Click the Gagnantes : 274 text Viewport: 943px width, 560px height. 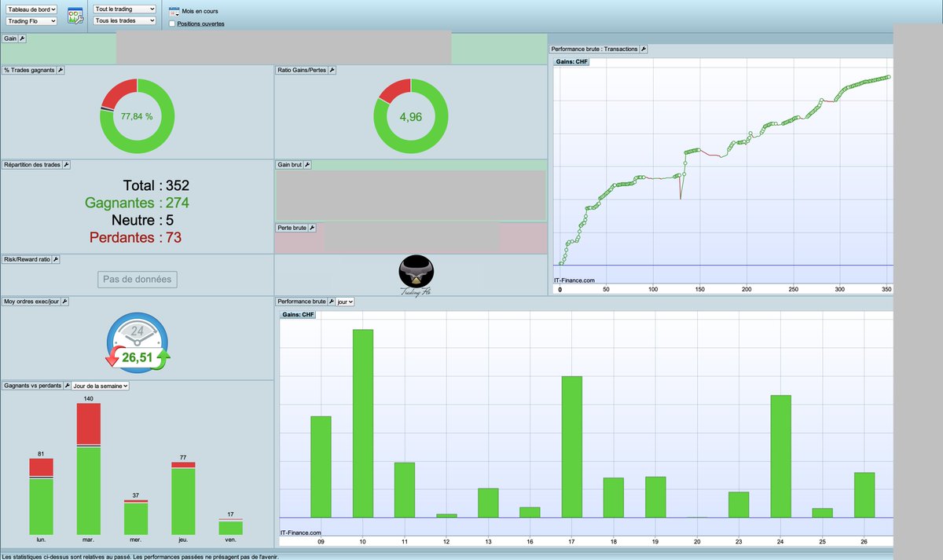(137, 203)
